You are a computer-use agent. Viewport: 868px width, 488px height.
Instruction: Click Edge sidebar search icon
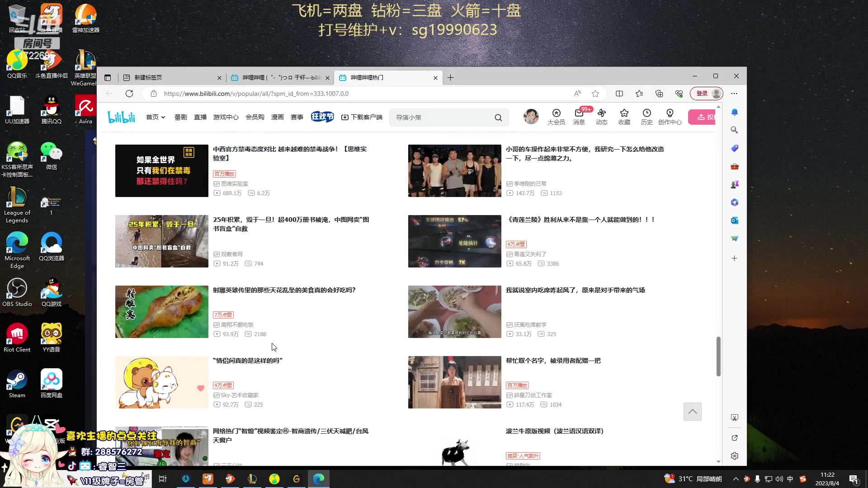[735, 130]
